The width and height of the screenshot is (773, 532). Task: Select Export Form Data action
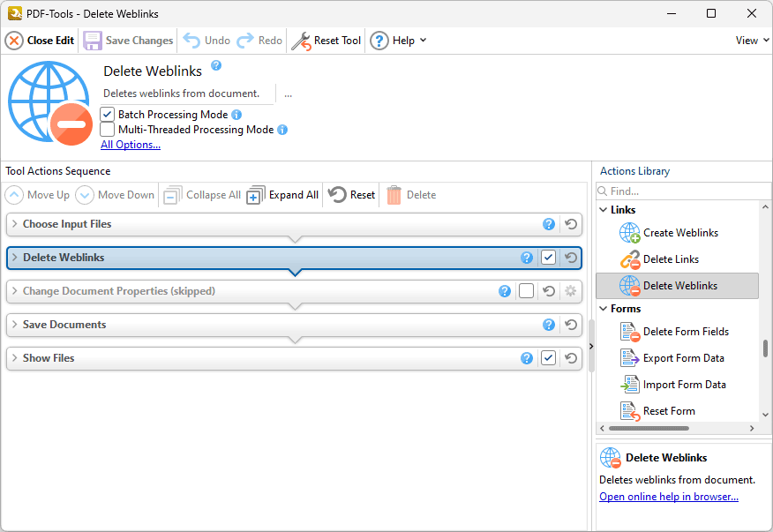(x=677, y=358)
